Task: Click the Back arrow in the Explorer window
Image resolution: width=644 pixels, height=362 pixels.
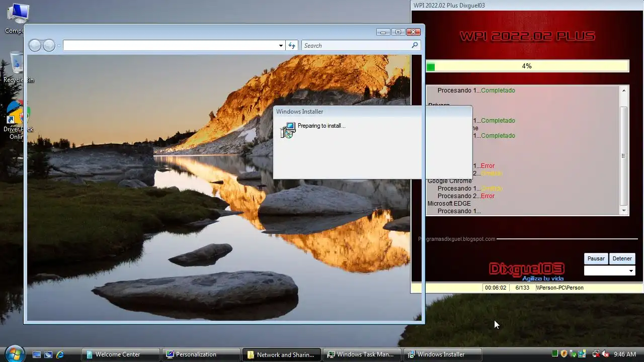Action: pos(35,46)
